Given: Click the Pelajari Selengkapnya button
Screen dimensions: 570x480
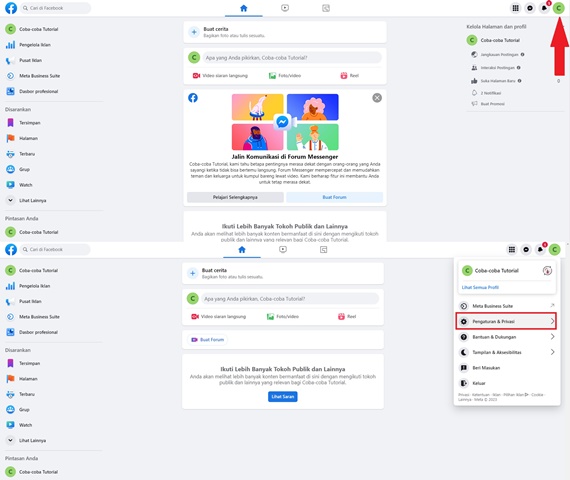Looking at the screenshot, I should [235, 197].
